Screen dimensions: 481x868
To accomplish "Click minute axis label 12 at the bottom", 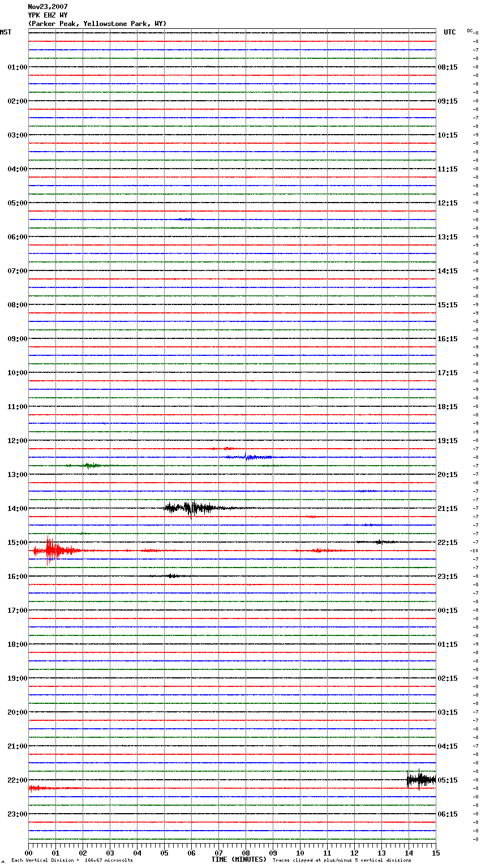I will pyautogui.click(x=355, y=853).
